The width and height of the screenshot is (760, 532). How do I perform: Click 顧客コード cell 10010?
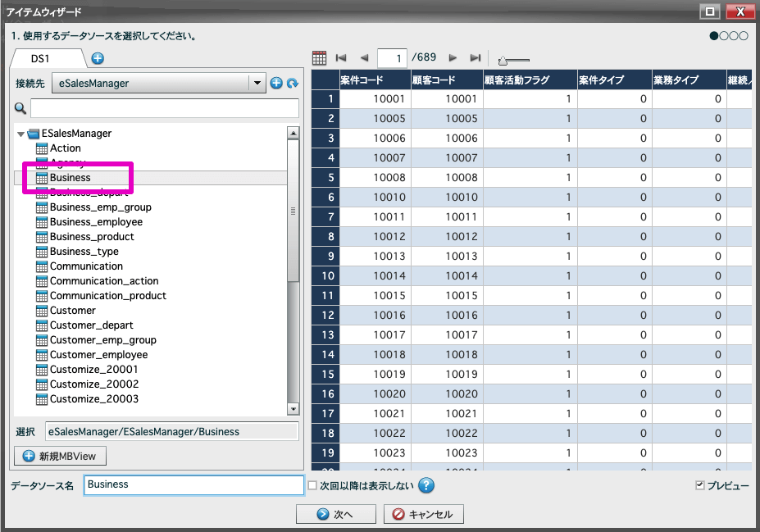(448, 198)
